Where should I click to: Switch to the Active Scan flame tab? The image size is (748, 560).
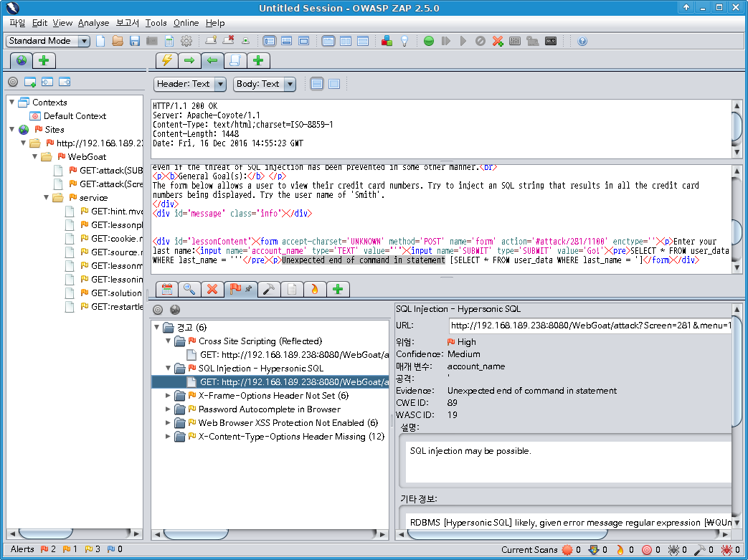(315, 289)
